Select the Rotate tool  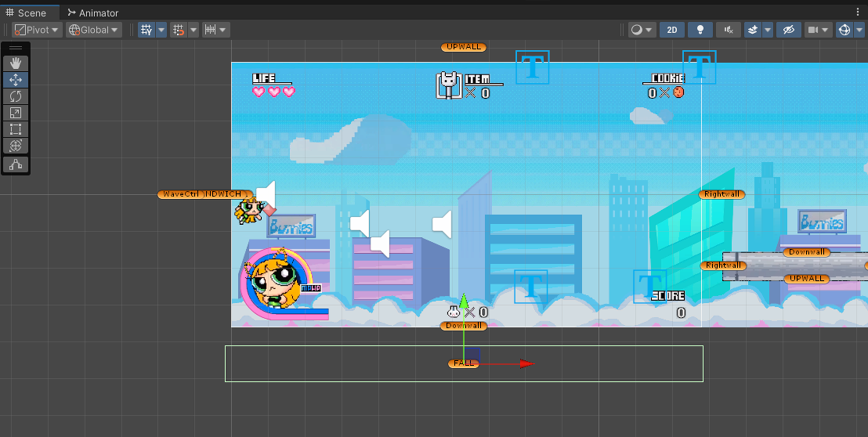[16, 96]
